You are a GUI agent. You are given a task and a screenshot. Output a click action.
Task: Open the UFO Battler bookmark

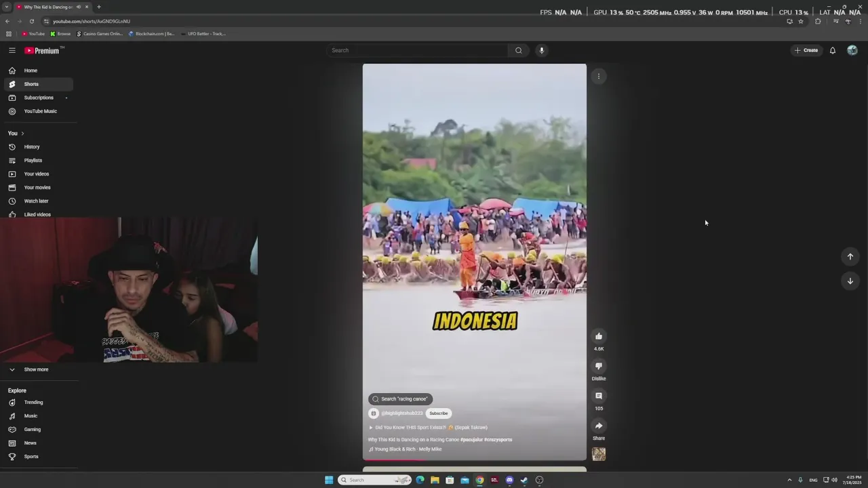(x=203, y=34)
